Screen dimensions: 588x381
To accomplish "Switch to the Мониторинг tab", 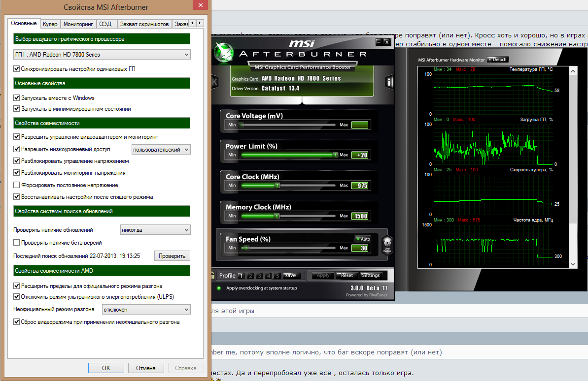I will pyautogui.click(x=78, y=24).
